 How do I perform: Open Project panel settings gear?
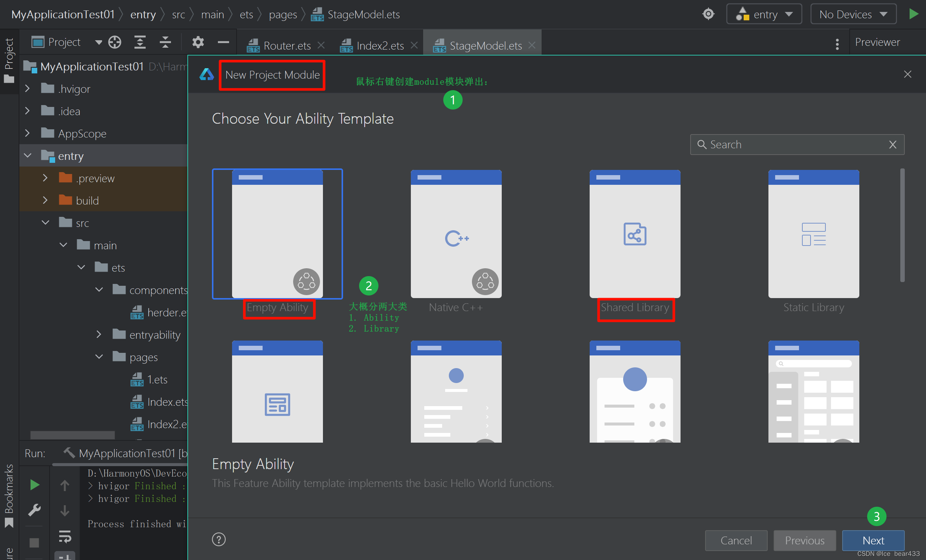coord(198,42)
